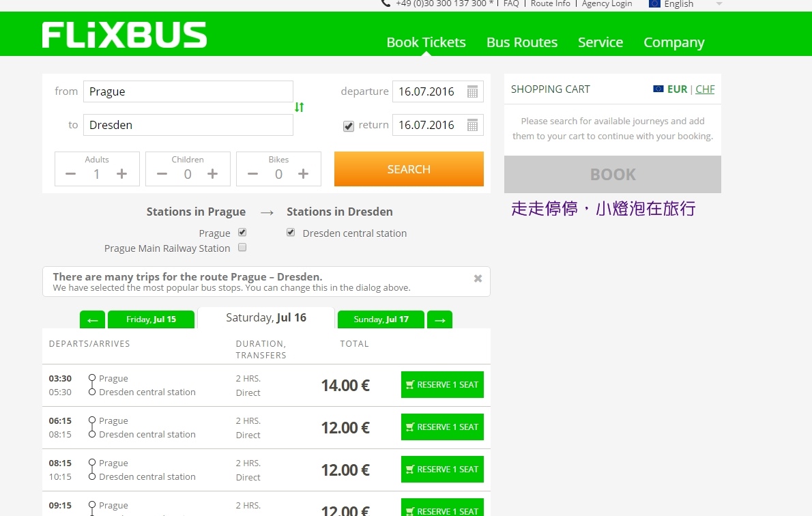
Task: Click the Chinese caption below the cart
Action: click(603, 209)
